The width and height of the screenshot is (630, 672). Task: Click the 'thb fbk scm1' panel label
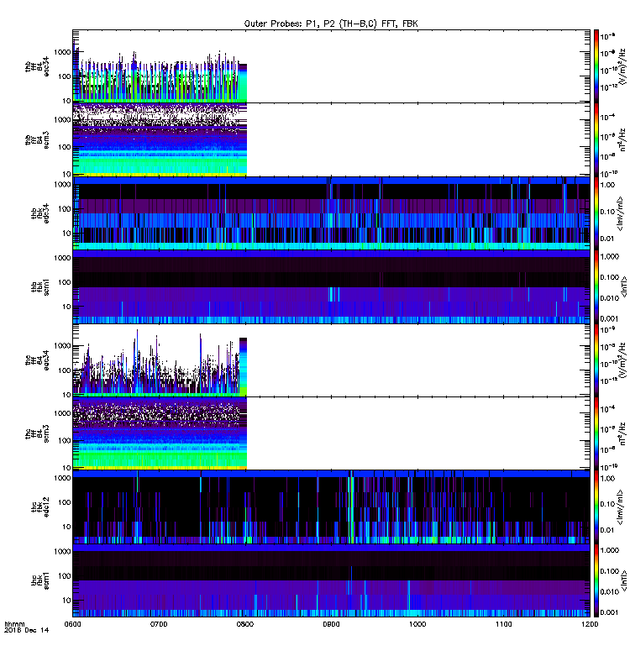pyautogui.click(x=40, y=286)
